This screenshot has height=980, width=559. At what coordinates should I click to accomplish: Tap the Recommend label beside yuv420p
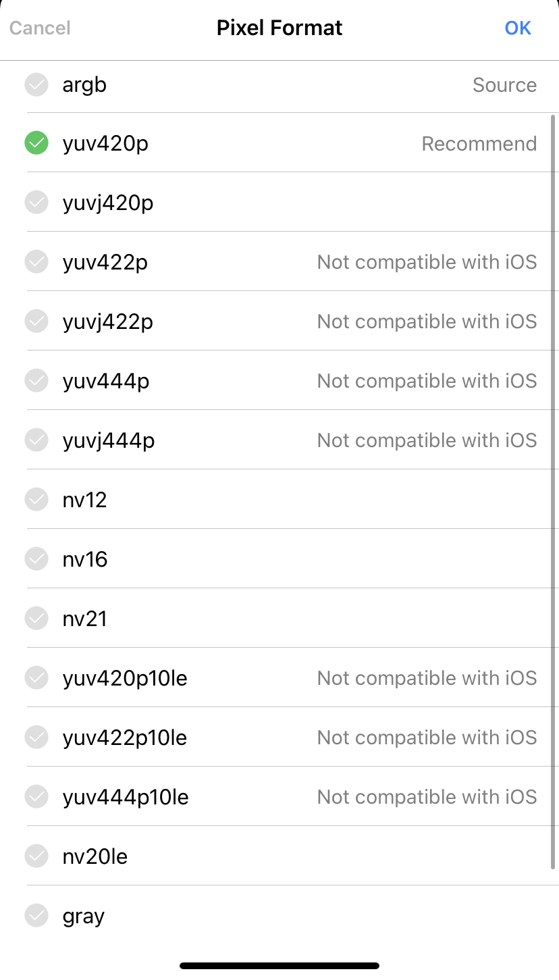479,144
